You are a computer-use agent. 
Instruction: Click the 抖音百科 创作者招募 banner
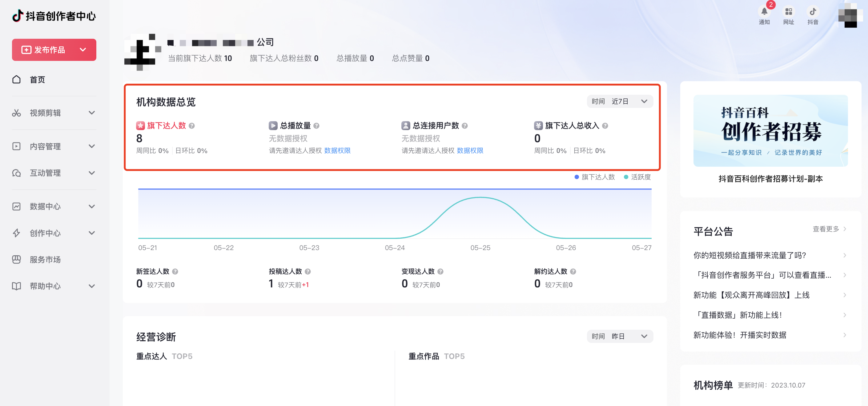click(x=771, y=131)
